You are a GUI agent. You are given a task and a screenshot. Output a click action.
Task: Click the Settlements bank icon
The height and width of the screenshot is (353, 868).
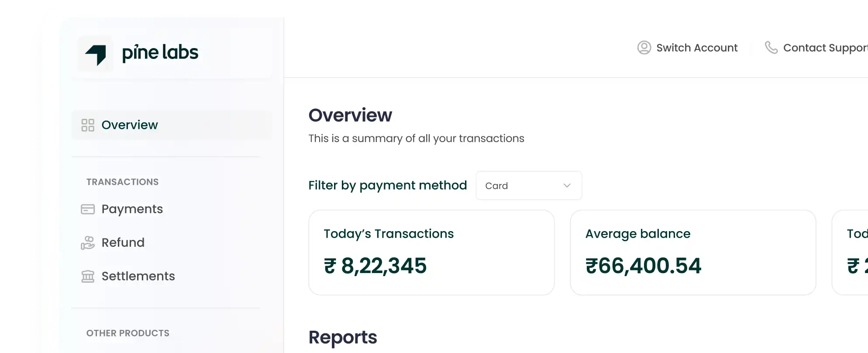pyautogui.click(x=88, y=276)
